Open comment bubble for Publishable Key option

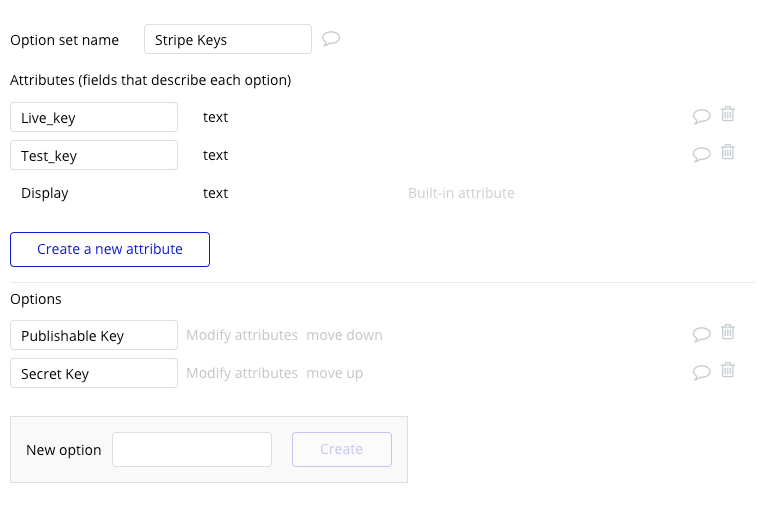(701, 334)
